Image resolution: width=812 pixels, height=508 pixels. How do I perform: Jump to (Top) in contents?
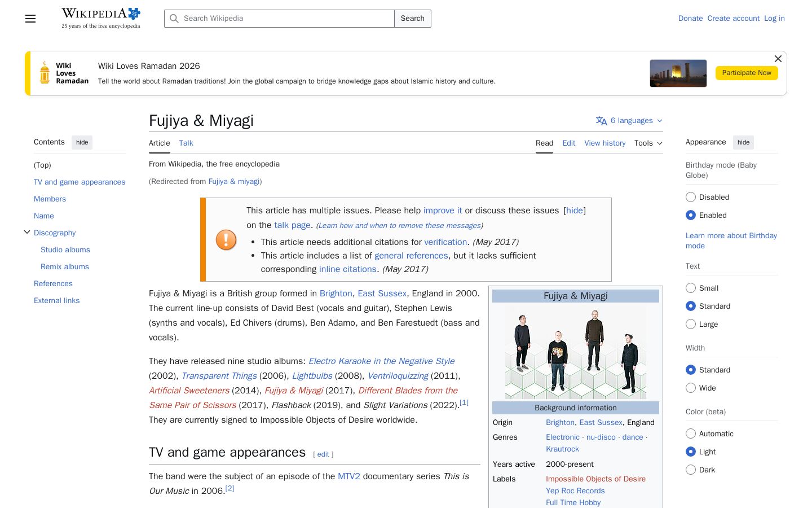(42, 165)
